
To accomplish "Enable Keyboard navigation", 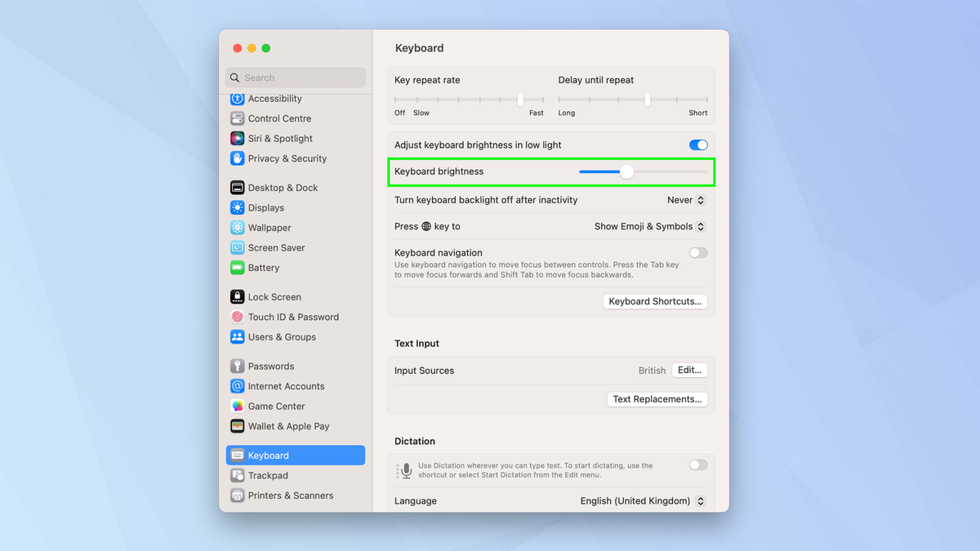I will point(697,252).
